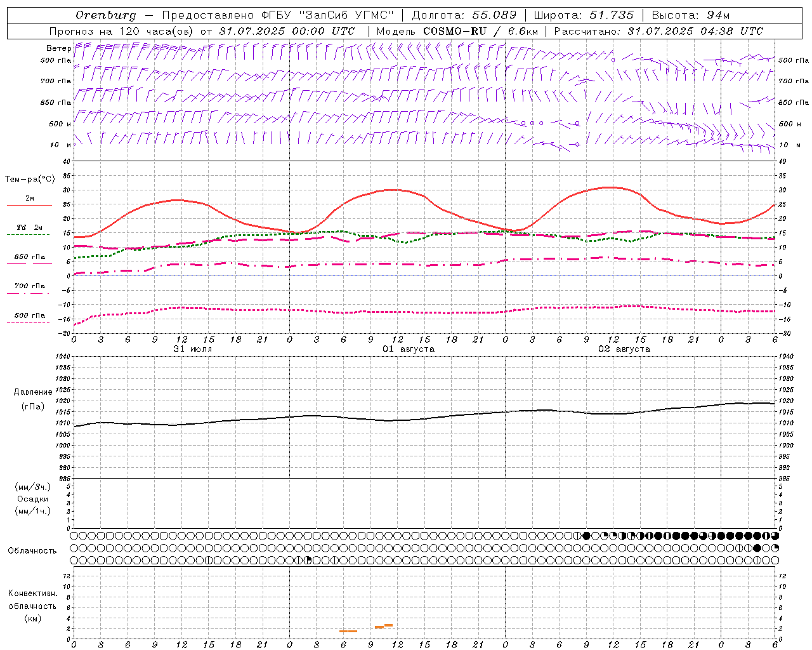Click "1040" on the left pressure axis

tap(62, 357)
